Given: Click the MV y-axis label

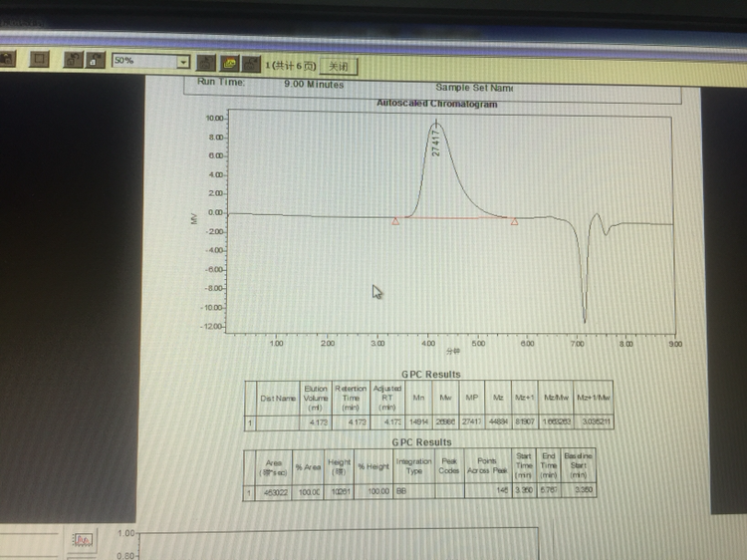Looking at the screenshot, I should 194,219.
